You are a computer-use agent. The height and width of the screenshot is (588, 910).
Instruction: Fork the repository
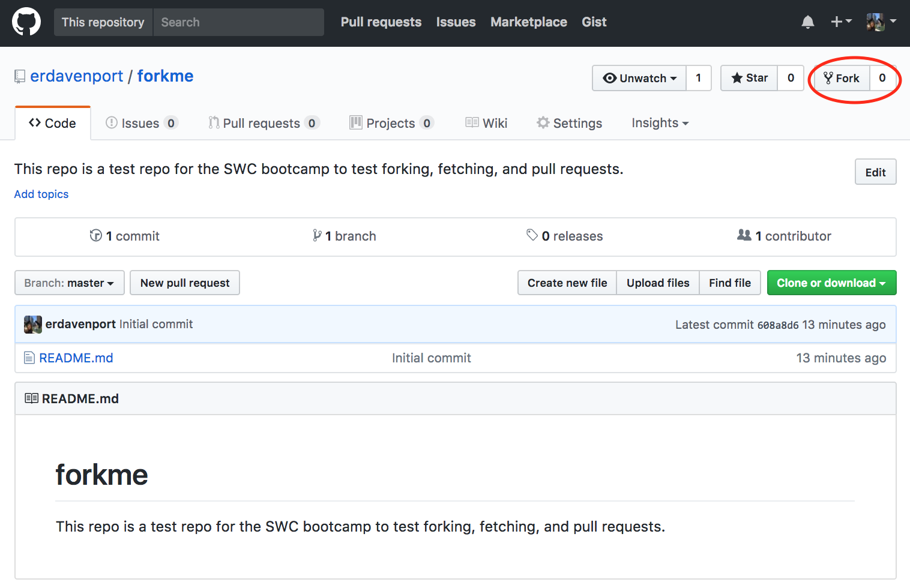842,78
